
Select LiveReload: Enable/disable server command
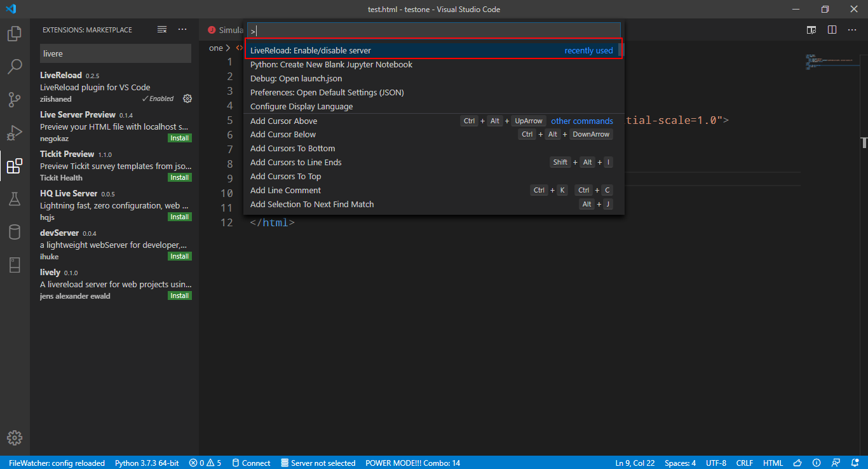click(433, 50)
